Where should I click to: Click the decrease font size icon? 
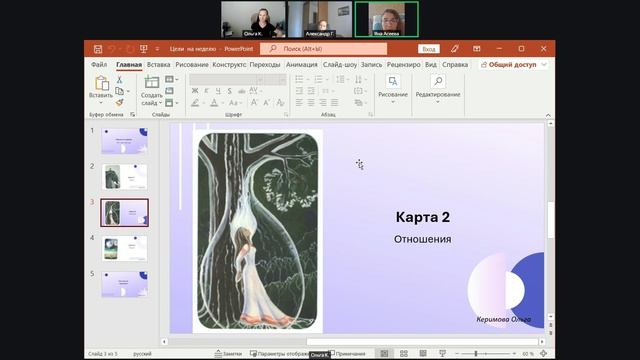click(x=266, y=103)
